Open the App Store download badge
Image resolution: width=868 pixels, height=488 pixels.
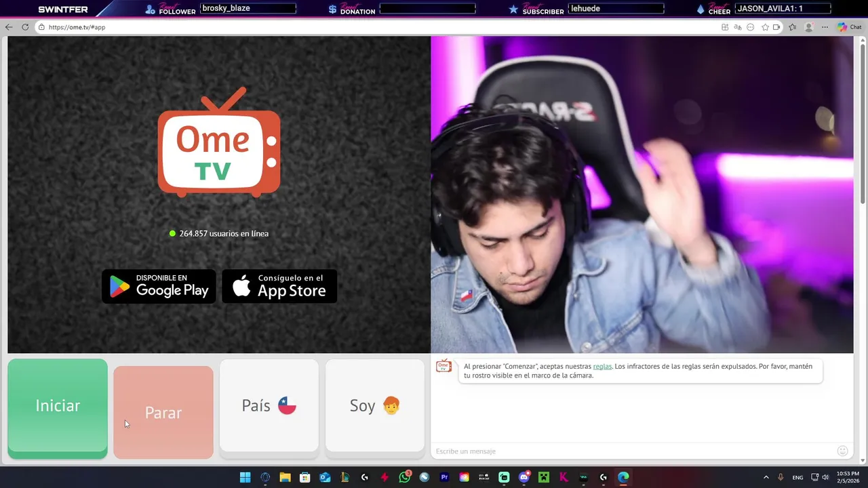(x=279, y=286)
